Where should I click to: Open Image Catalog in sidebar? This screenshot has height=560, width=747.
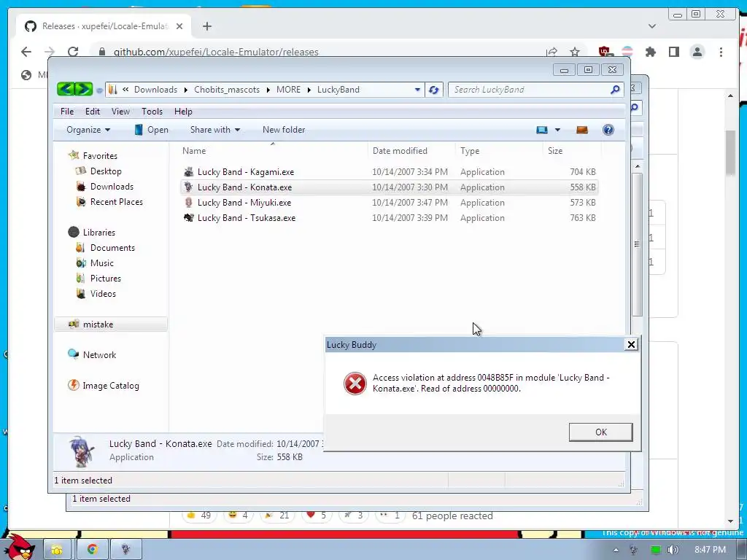click(111, 385)
